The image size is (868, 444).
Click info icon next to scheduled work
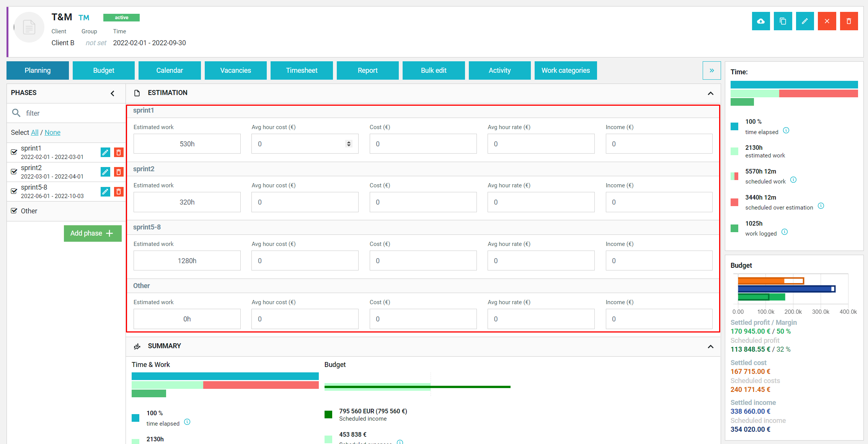click(793, 180)
